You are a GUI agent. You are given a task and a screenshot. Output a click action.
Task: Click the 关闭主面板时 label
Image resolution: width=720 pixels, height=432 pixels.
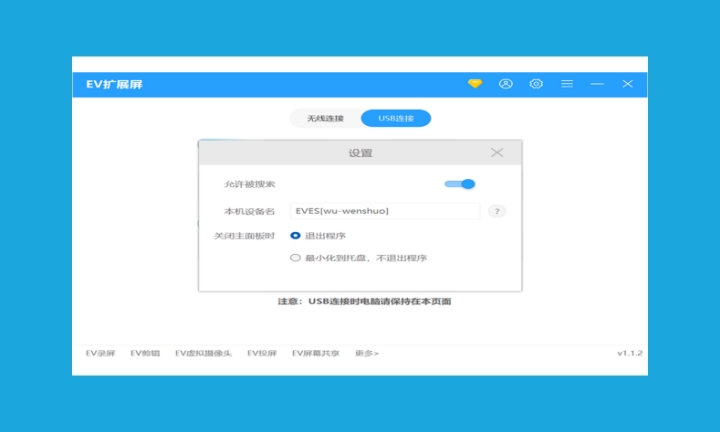click(x=244, y=236)
